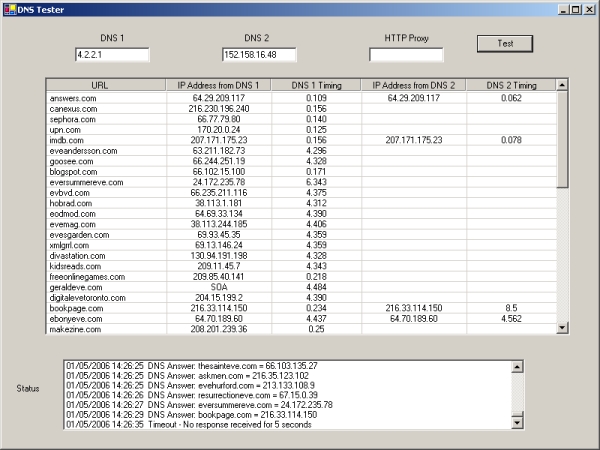Image resolution: width=600 pixels, height=450 pixels.
Task: Select the eversummereve.com table row
Action: point(301,182)
